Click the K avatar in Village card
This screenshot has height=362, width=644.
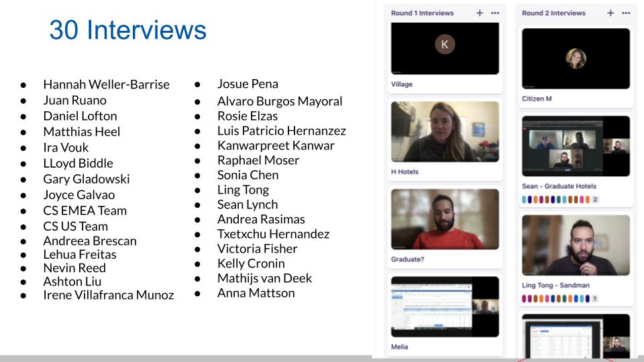tap(444, 45)
